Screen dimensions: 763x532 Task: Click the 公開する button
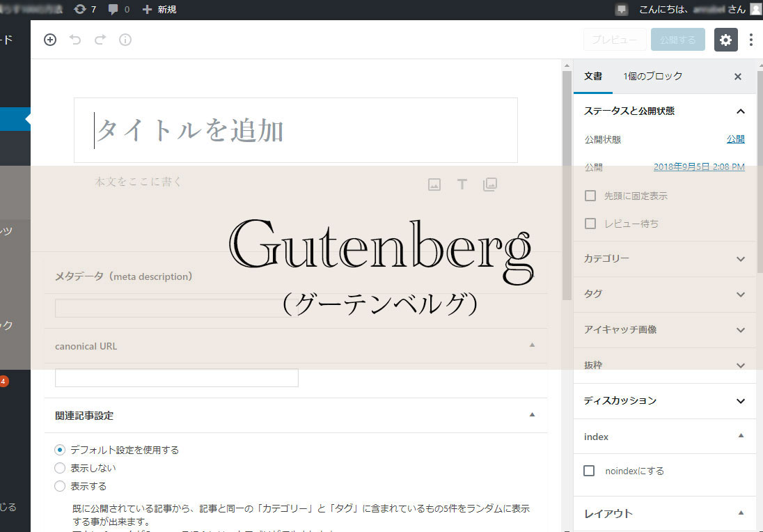click(x=678, y=40)
